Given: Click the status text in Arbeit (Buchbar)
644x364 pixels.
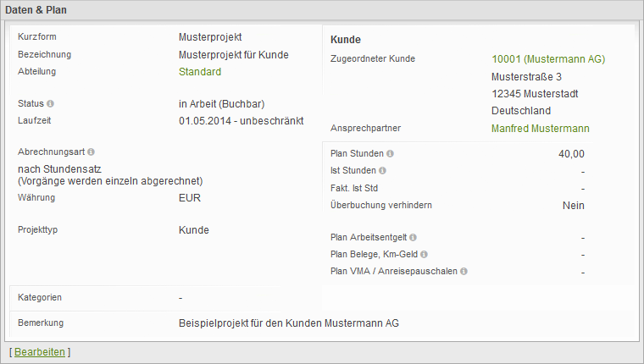Looking at the screenshot, I should tap(221, 104).
